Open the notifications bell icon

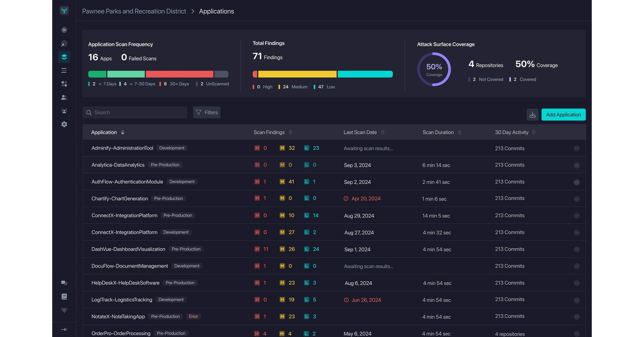click(x=64, y=310)
